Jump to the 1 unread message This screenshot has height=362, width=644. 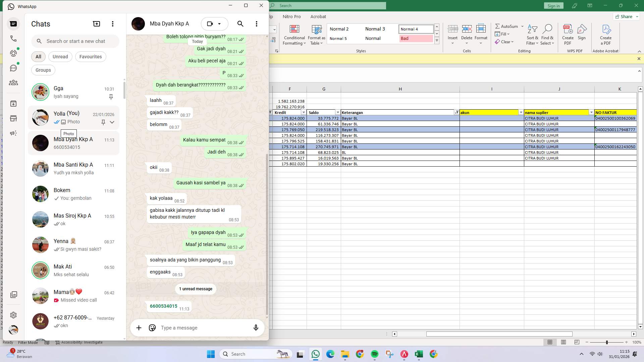point(196,289)
